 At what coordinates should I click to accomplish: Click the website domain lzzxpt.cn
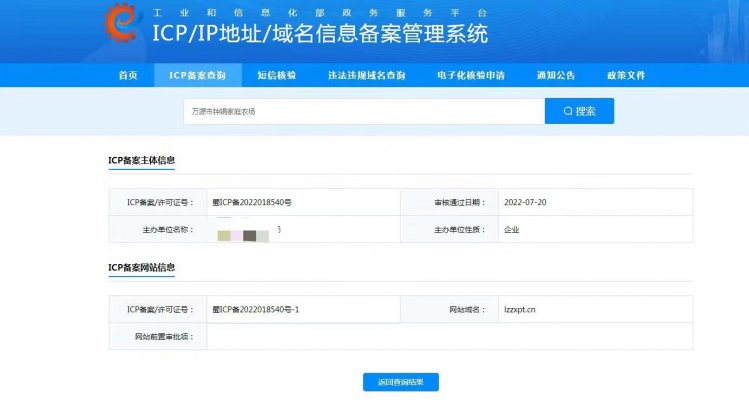pos(520,310)
